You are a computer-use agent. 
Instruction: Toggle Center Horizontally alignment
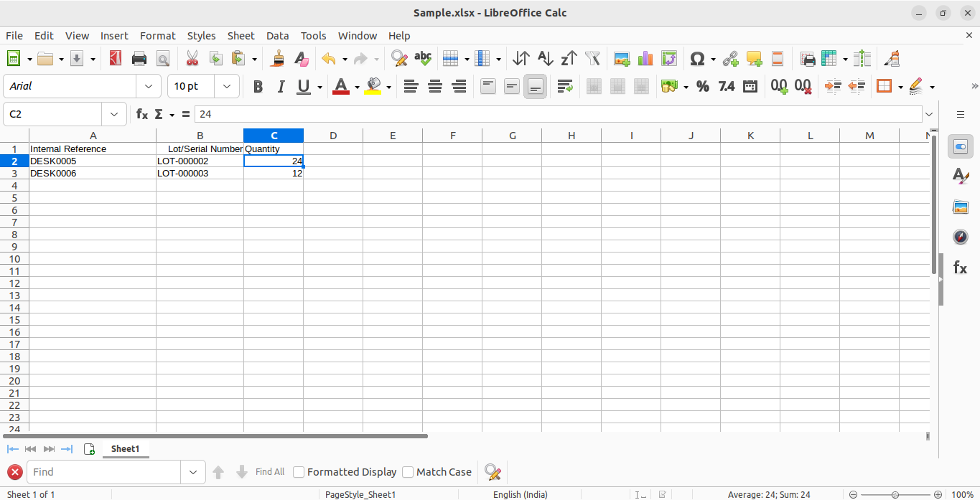coord(435,86)
